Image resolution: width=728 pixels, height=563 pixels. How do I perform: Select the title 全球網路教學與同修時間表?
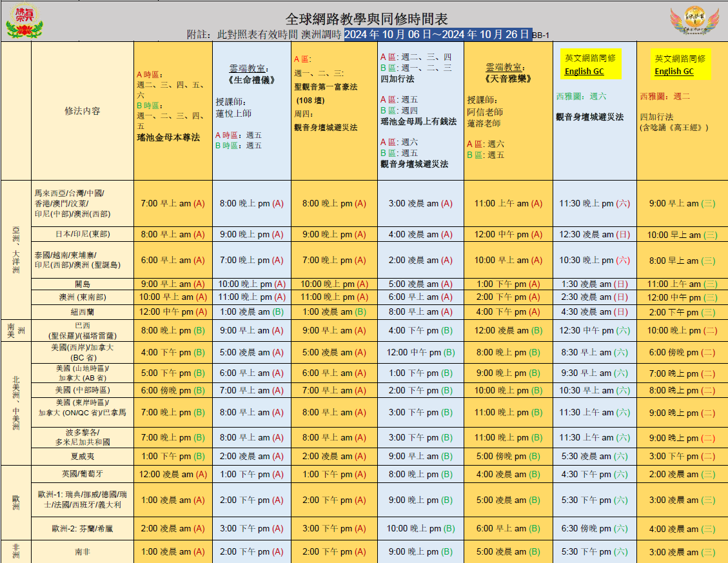(366, 19)
